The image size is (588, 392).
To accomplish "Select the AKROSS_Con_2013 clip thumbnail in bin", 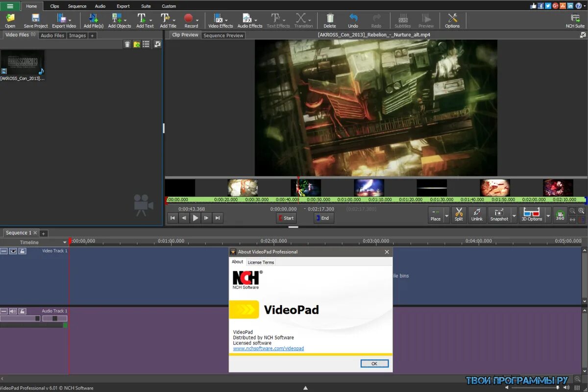I will [23, 63].
